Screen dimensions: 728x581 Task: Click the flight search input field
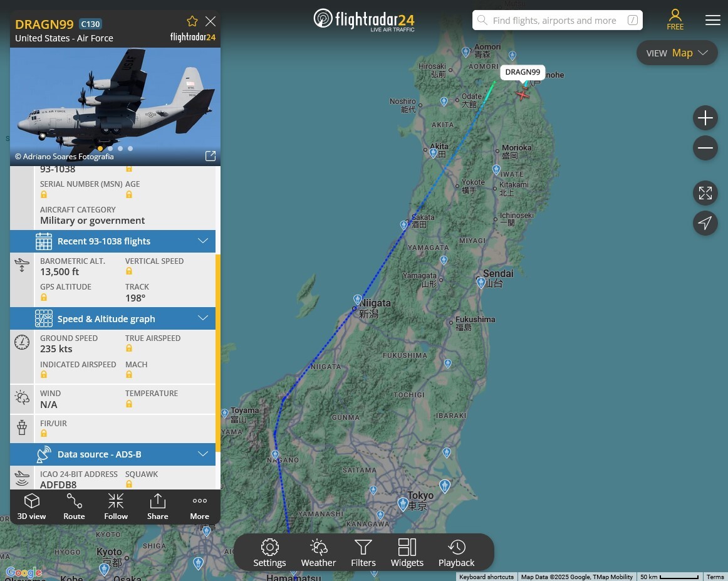(x=557, y=21)
